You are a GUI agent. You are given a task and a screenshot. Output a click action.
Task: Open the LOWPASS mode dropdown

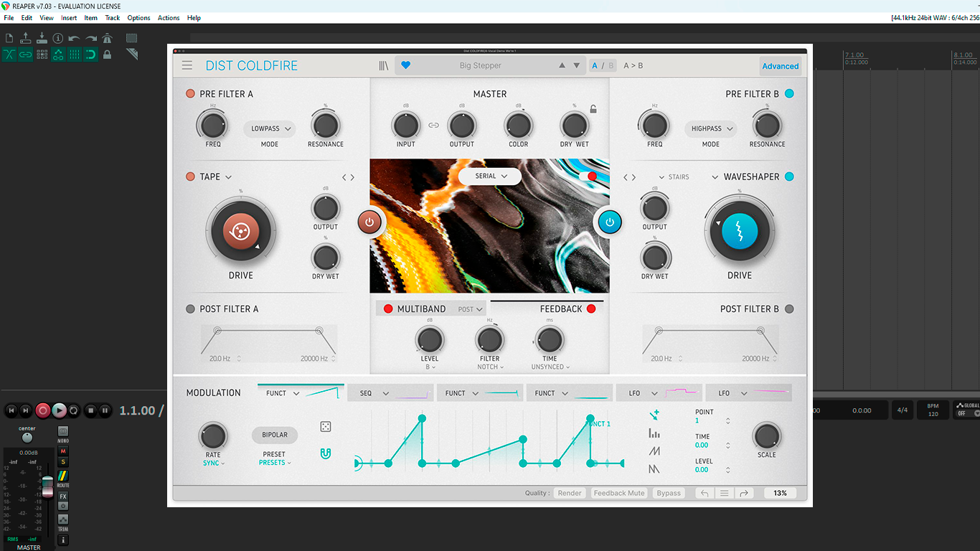click(x=270, y=128)
